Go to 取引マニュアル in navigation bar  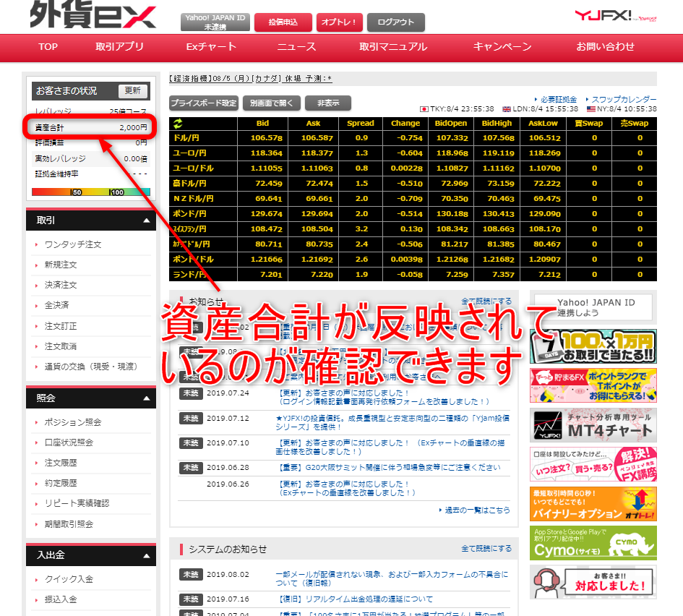(x=393, y=47)
